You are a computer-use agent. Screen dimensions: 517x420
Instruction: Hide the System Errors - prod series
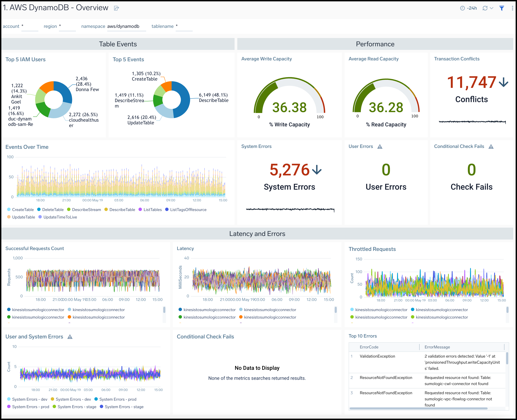coord(118,399)
